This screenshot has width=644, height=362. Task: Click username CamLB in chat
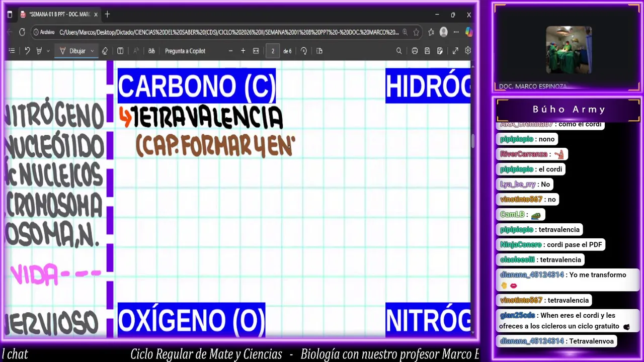pos(512,214)
